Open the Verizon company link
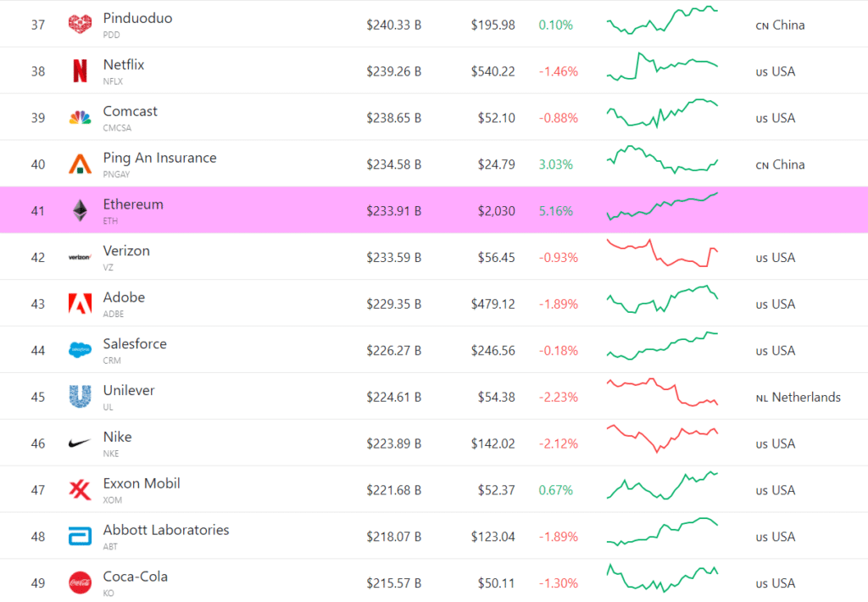 [x=126, y=251]
